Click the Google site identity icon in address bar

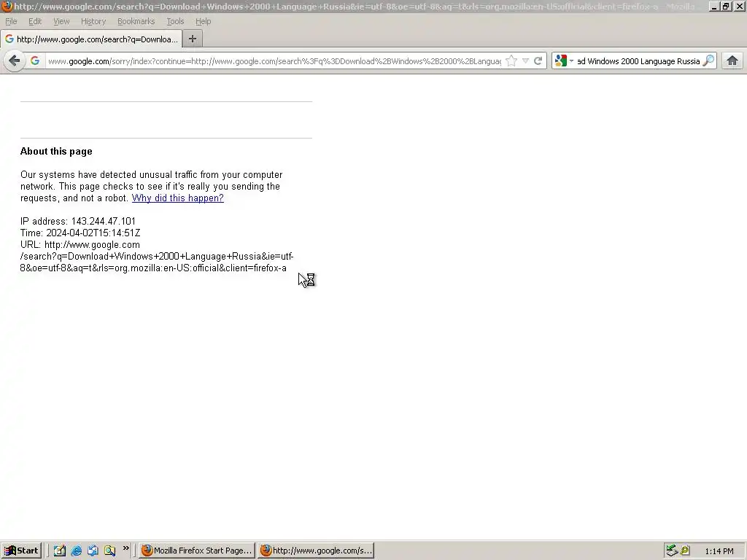coord(35,61)
